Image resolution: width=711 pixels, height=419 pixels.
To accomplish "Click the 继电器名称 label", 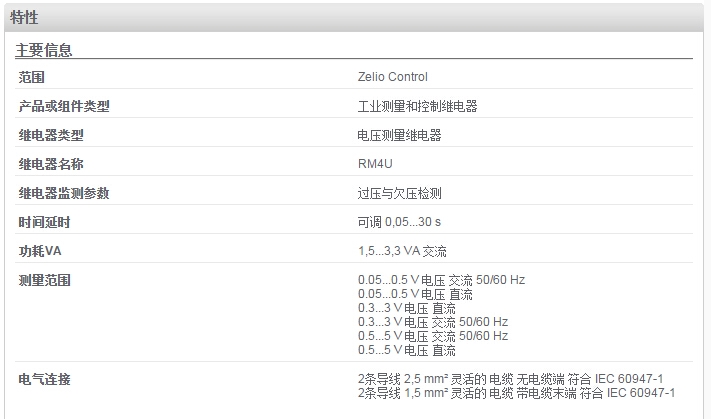I will pyautogui.click(x=51, y=164).
